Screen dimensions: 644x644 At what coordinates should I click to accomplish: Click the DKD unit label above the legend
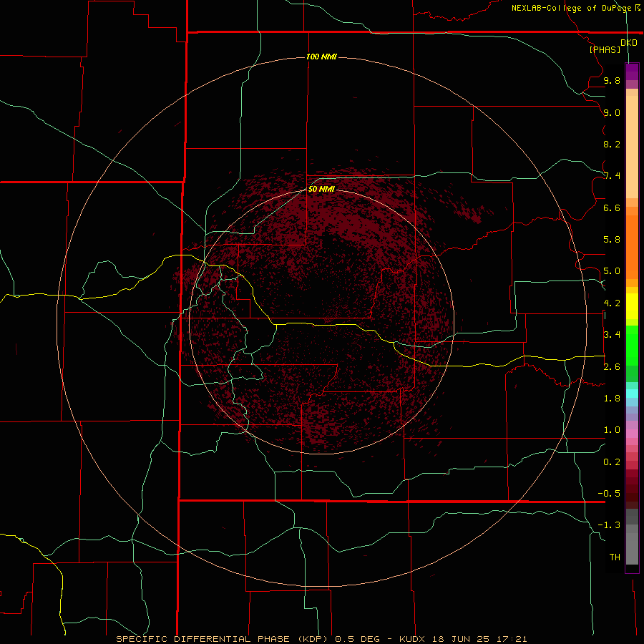coord(629,43)
